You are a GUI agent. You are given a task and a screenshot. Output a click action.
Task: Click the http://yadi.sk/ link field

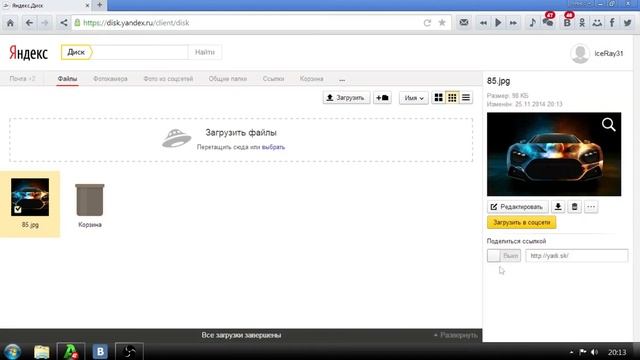coord(577,256)
